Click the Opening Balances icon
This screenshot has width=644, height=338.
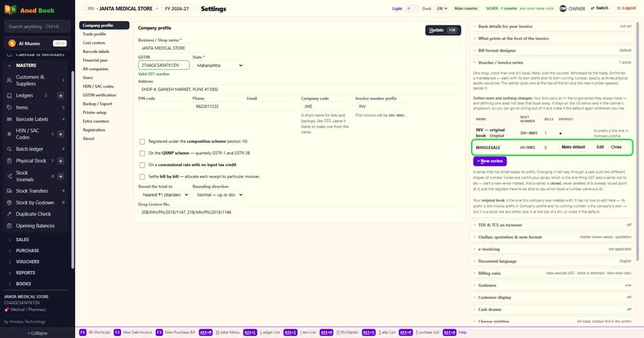tap(9, 225)
